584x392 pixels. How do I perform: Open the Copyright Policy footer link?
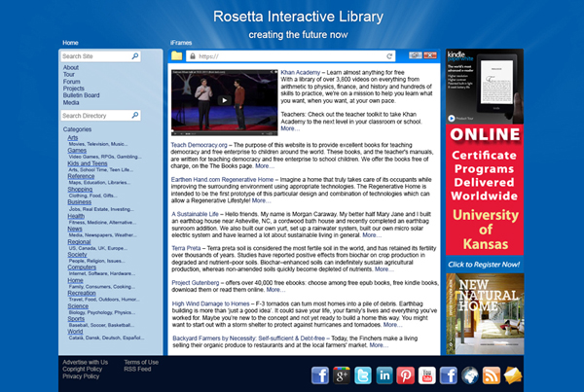(83, 370)
